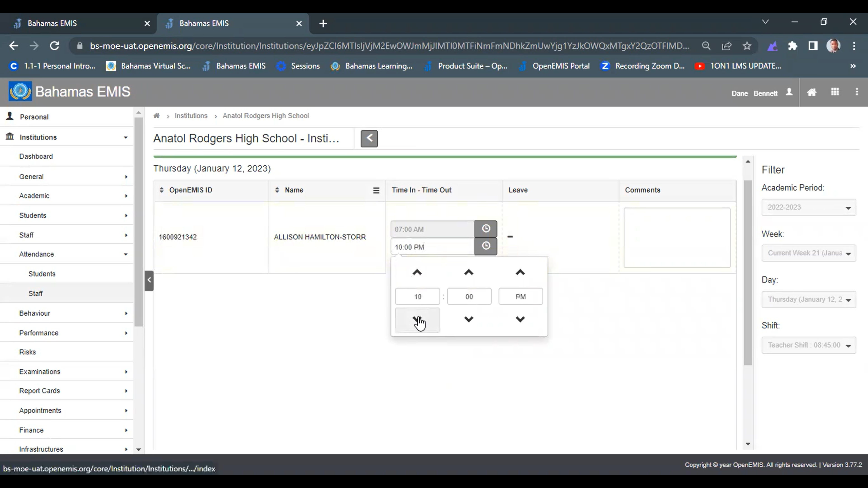Sort by the OpenEMIS ID column arrows

162,190
